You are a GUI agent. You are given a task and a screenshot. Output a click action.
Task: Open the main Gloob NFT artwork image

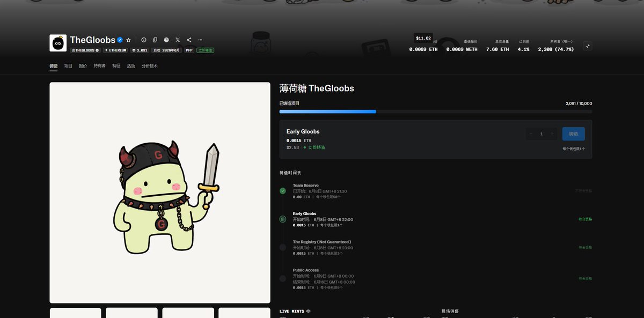tap(160, 193)
